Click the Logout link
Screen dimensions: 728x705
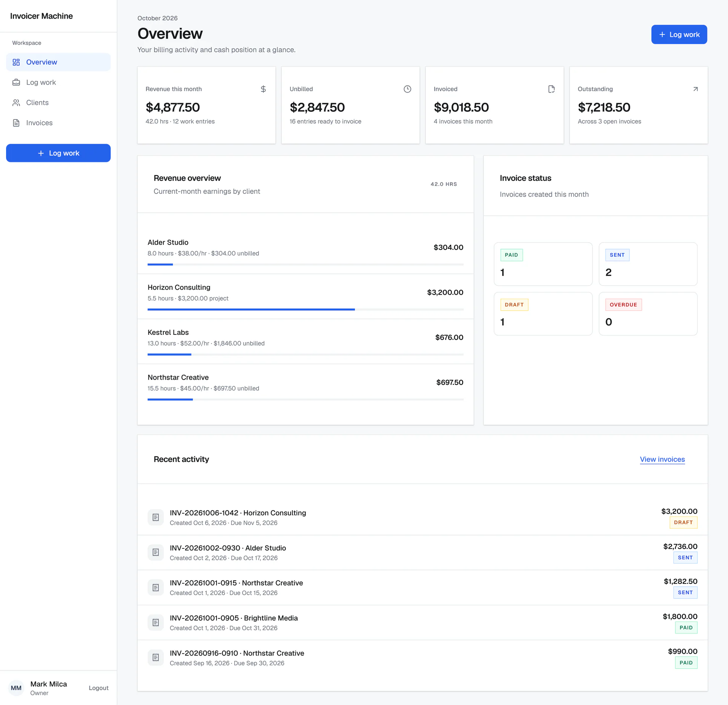pyautogui.click(x=99, y=688)
